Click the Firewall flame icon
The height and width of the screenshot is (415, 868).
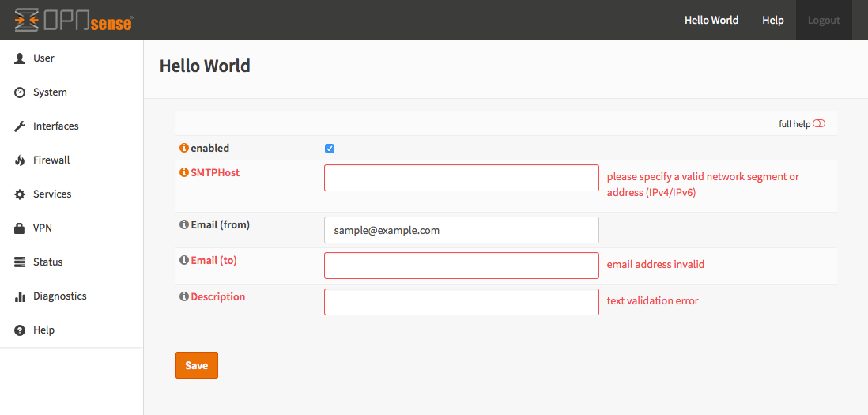(20, 160)
